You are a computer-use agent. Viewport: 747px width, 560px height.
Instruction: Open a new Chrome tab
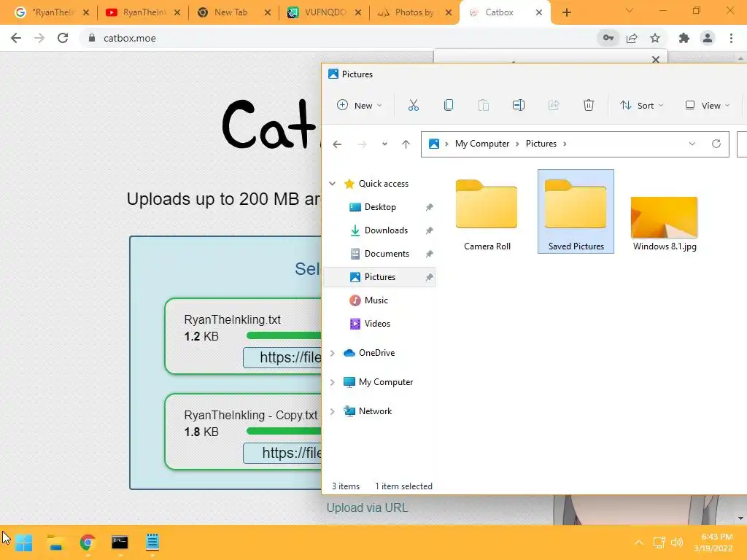[566, 13]
